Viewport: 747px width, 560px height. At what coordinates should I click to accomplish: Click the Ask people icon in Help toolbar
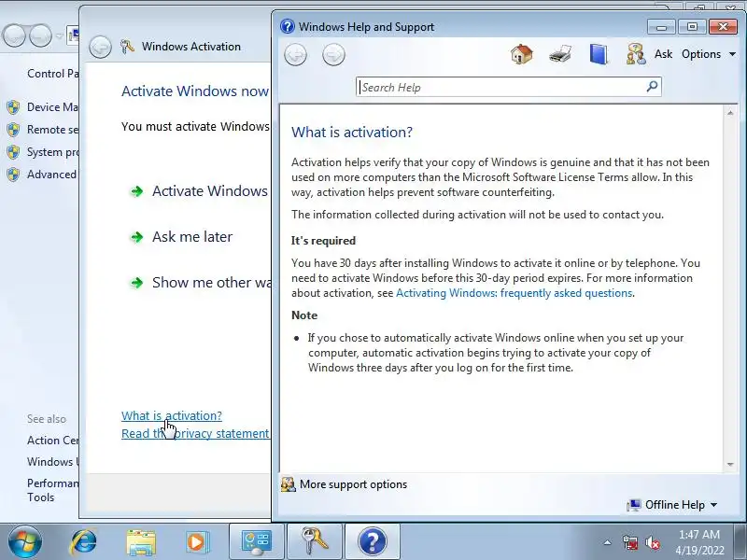click(x=636, y=54)
